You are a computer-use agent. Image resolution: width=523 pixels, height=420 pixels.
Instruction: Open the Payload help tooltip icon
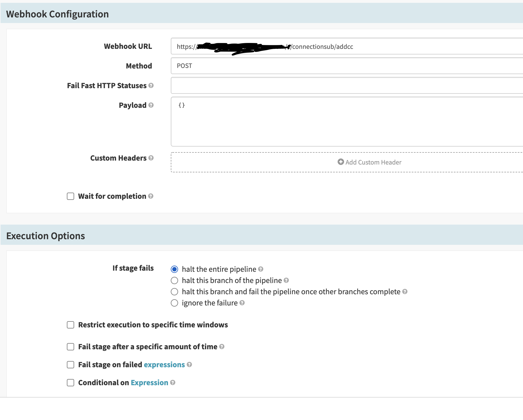coord(151,105)
